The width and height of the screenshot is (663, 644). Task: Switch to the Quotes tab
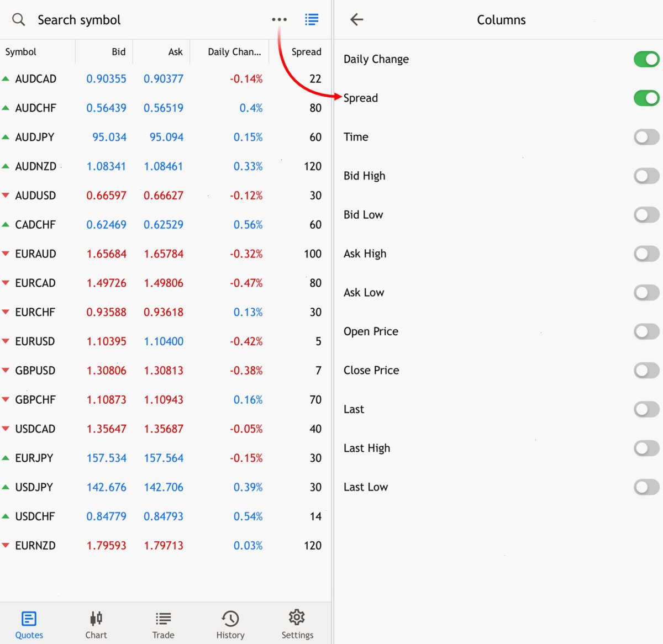pos(29,625)
